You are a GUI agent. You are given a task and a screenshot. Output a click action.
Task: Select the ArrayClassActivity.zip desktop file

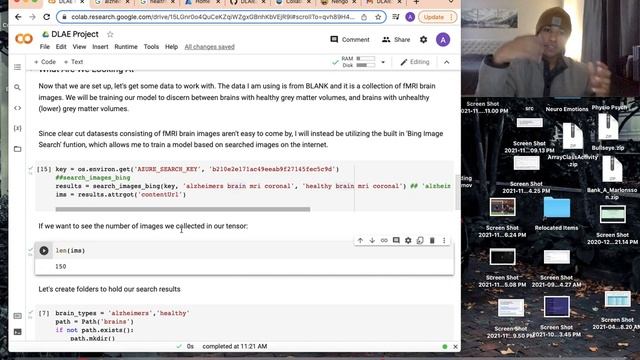tap(573, 144)
